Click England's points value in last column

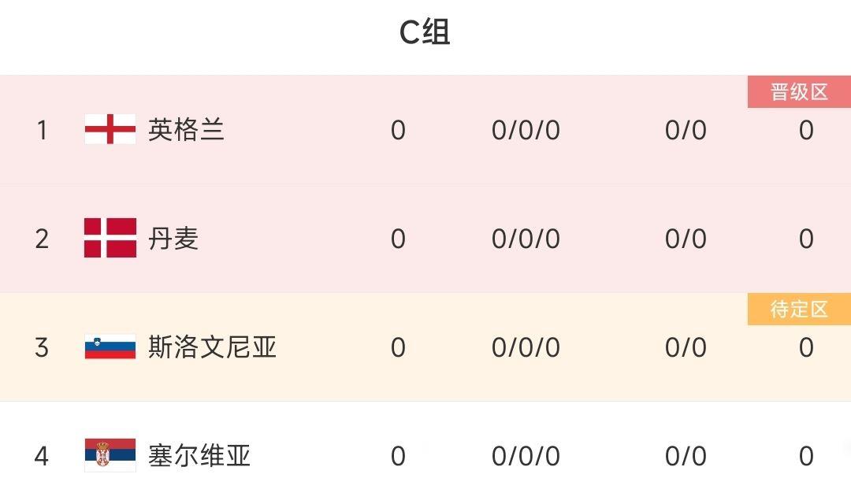(806, 129)
